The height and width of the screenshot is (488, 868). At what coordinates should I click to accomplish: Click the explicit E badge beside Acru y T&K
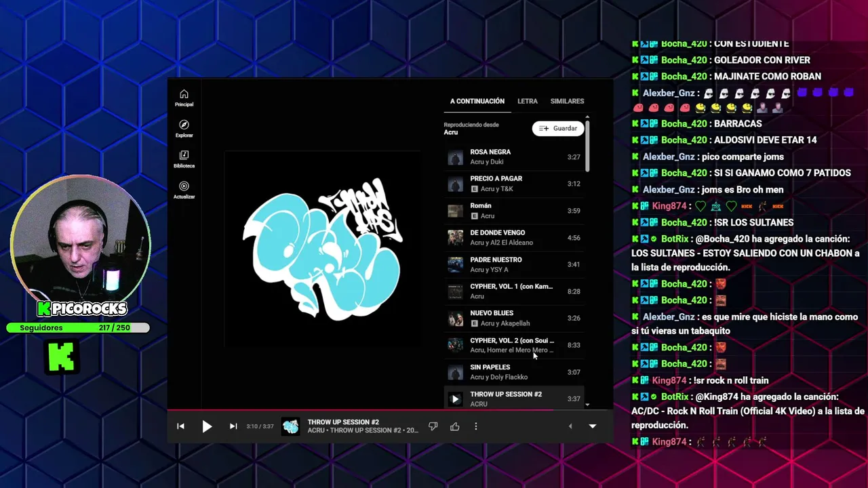click(x=475, y=189)
